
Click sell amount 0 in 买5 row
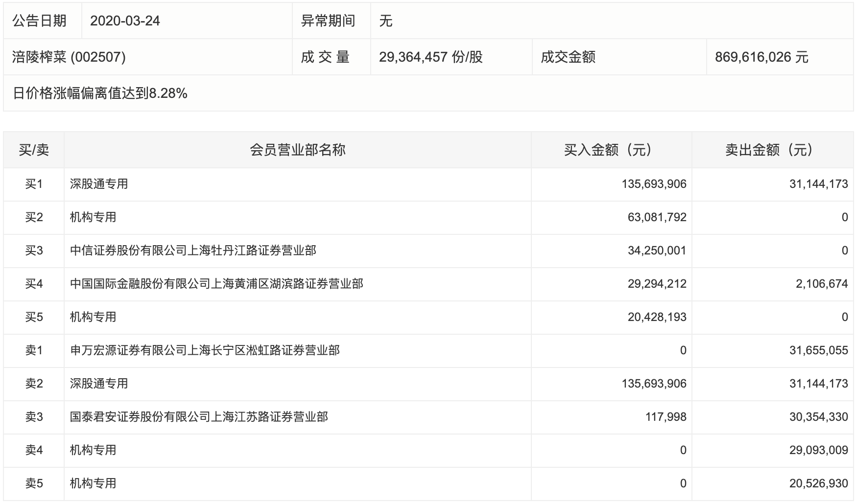coord(845,317)
